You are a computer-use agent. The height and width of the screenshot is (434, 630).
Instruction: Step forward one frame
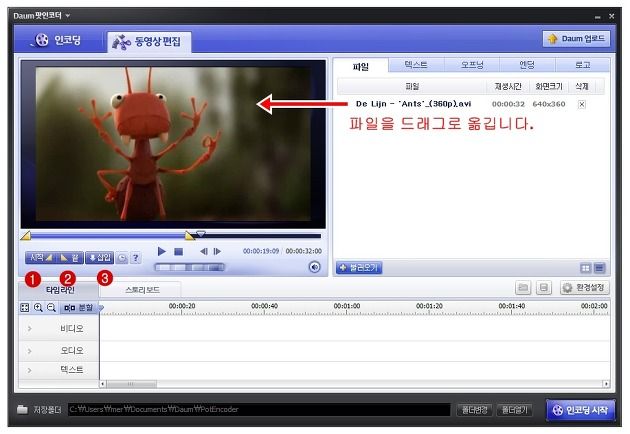217,252
